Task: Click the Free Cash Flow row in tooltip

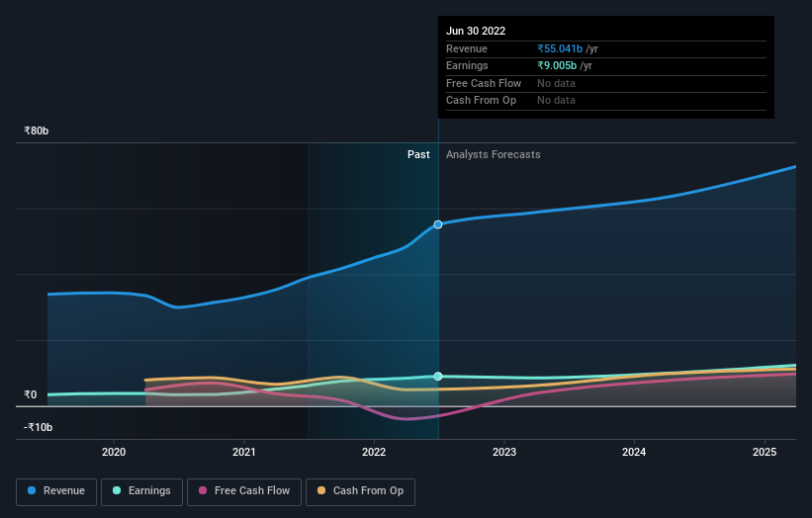Action: pyautogui.click(x=606, y=83)
